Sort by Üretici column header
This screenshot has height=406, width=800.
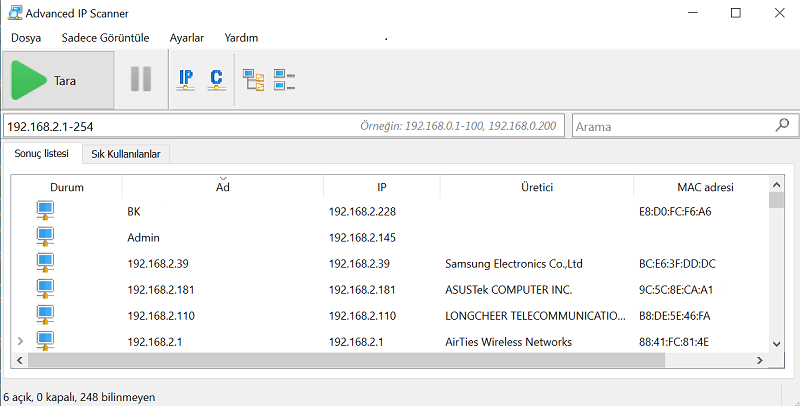tap(537, 187)
